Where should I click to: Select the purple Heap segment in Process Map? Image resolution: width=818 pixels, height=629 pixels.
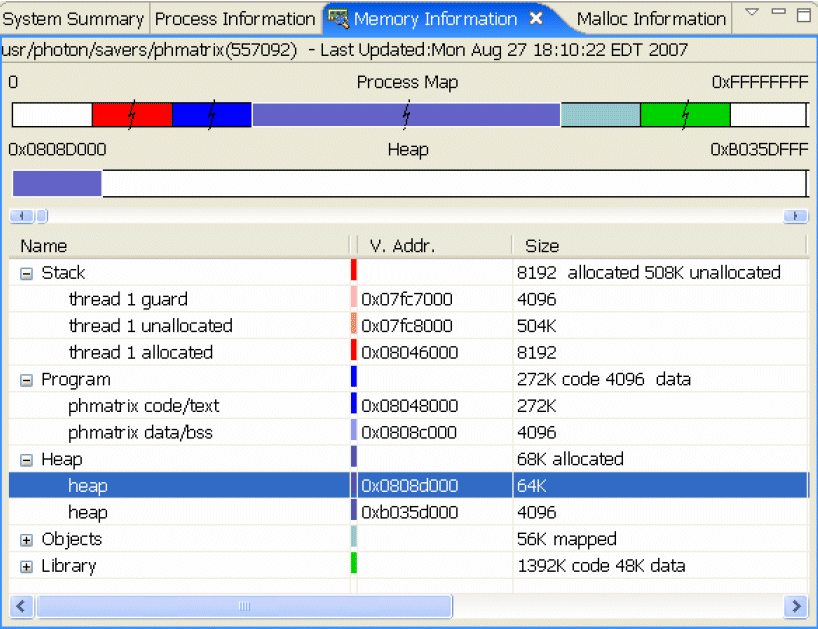pos(405,114)
